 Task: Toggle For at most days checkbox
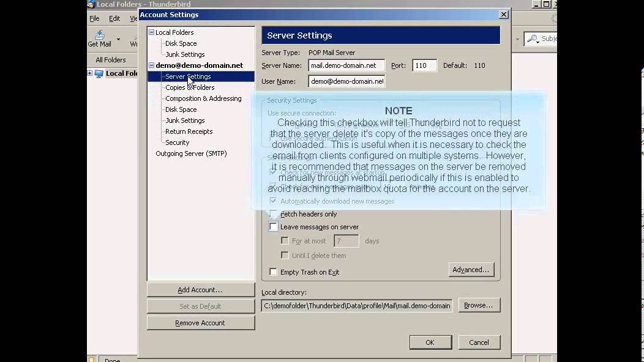(x=285, y=240)
